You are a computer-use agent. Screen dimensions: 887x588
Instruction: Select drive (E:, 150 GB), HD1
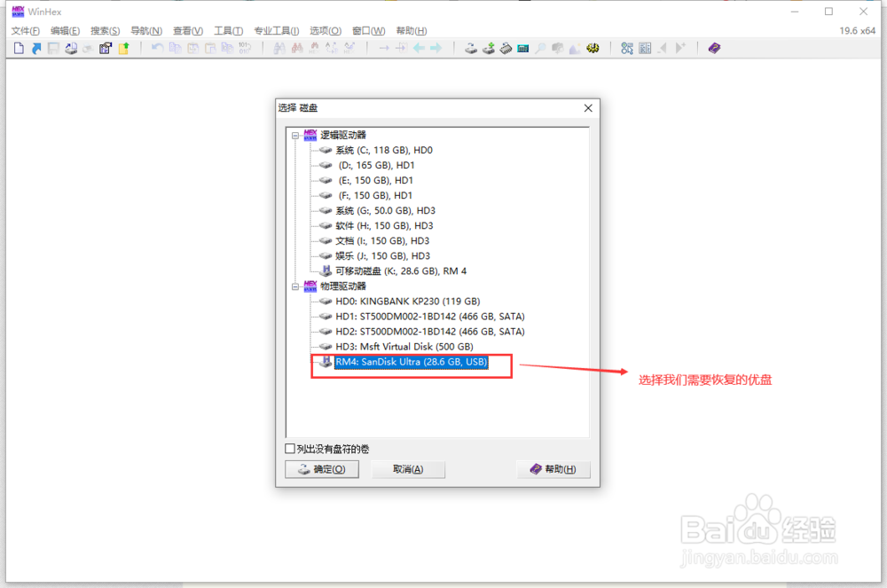tap(375, 180)
